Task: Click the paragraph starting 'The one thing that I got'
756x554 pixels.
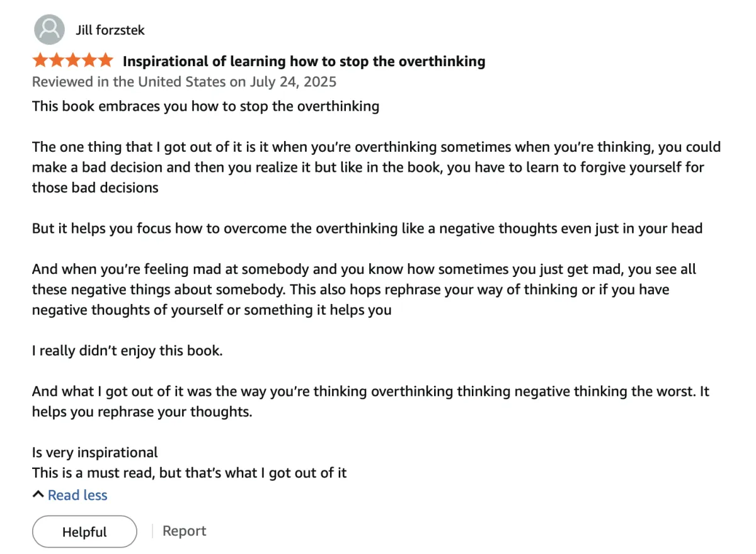Action: pyautogui.click(x=376, y=167)
